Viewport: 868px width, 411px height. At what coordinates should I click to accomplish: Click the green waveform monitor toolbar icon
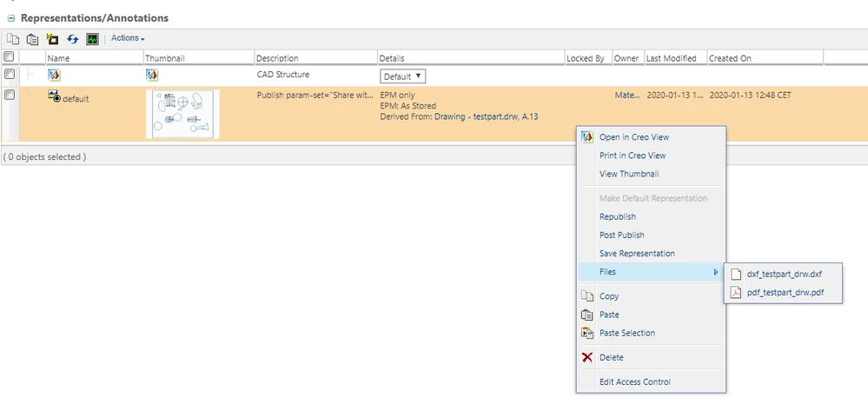click(92, 39)
